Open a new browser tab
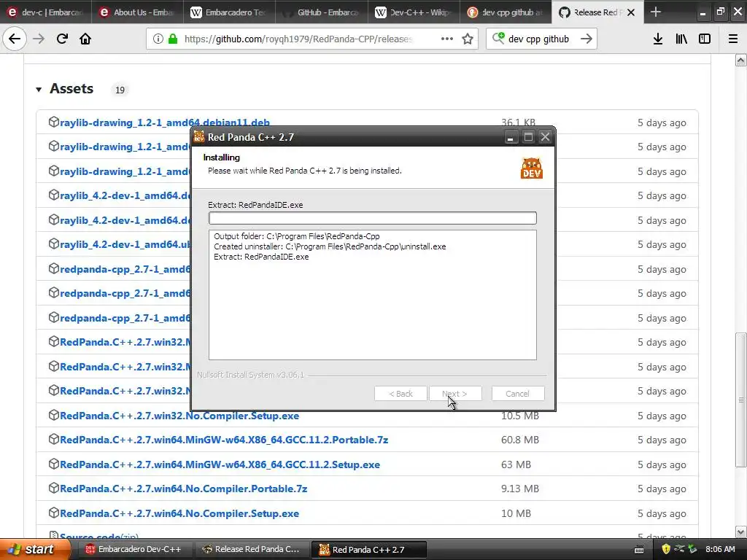This screenshot has height=560, width=747. pyautogui.click(x=656, y=12)
